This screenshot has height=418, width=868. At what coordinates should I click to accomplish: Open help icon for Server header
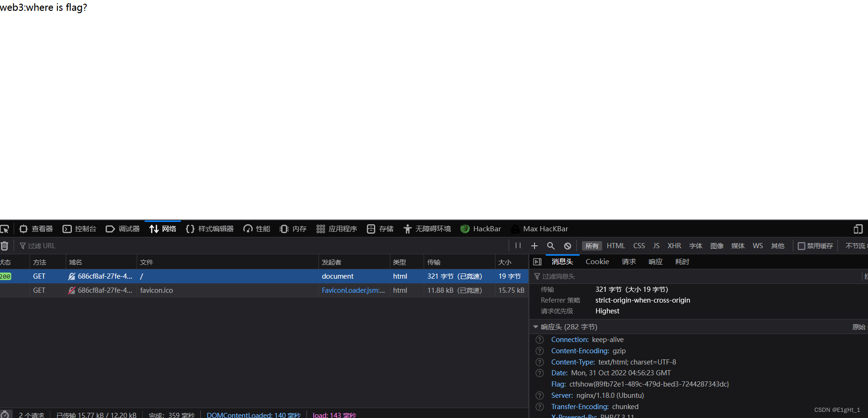[540, 395]
